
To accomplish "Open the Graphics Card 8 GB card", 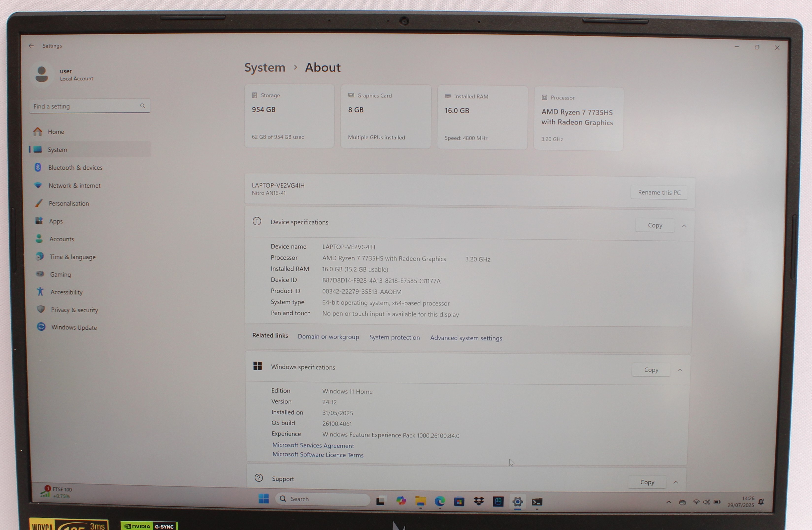I will (x=385, y=117).
